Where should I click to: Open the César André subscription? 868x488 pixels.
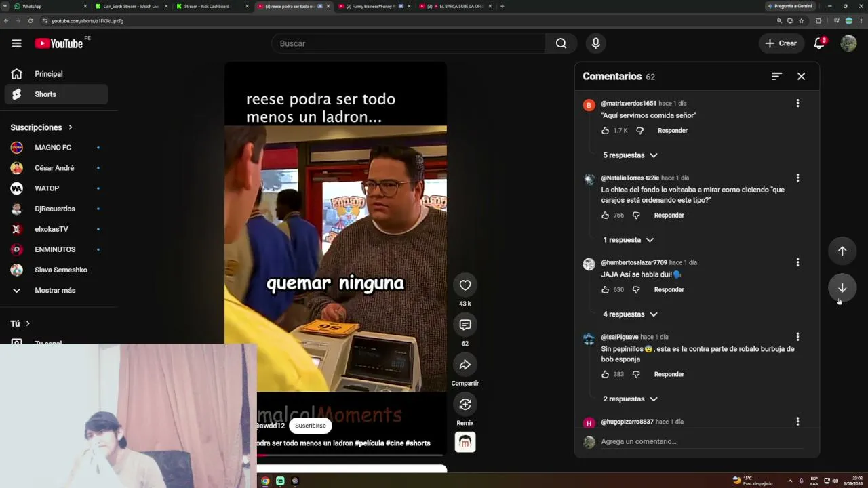pos(56,168)
